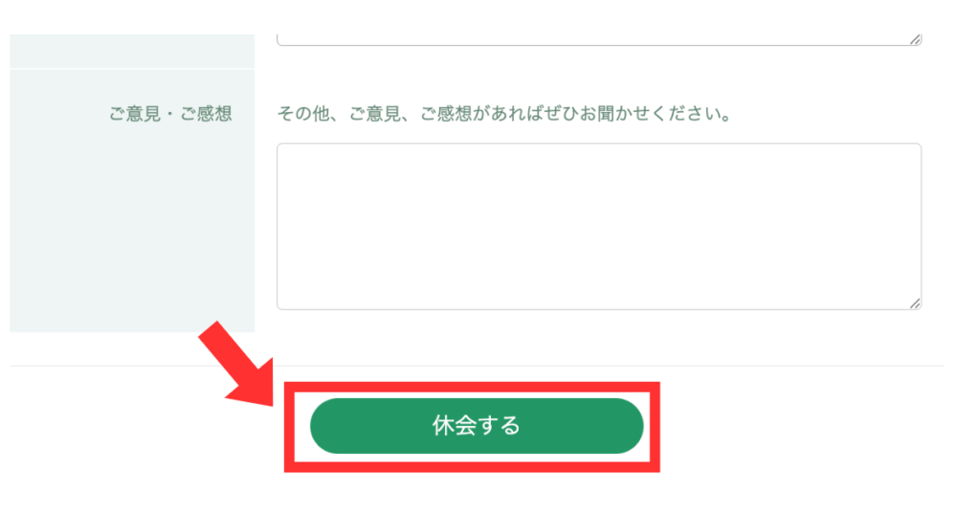Screen dimensions: 980x515
Task: Click the partially visible upper label cell
Action: [132, 51]
